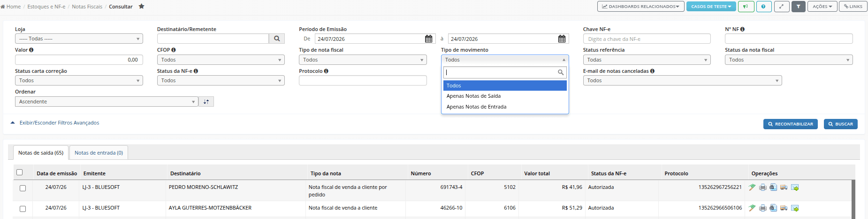Click the Home icon in the breadcrumb
868x219 pixels.
click(x=3, y=7)
